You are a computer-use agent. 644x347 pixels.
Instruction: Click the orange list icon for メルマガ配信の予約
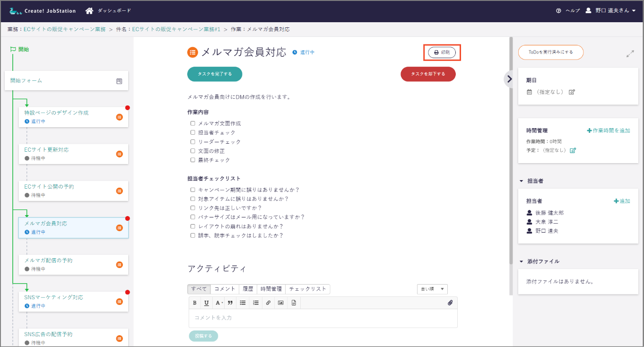coord(119,265)
